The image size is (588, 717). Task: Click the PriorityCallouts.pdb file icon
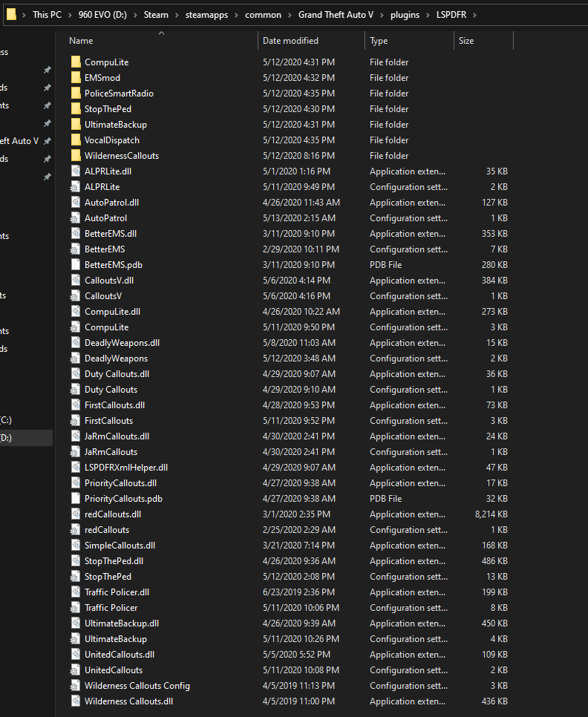coord(76,499)
